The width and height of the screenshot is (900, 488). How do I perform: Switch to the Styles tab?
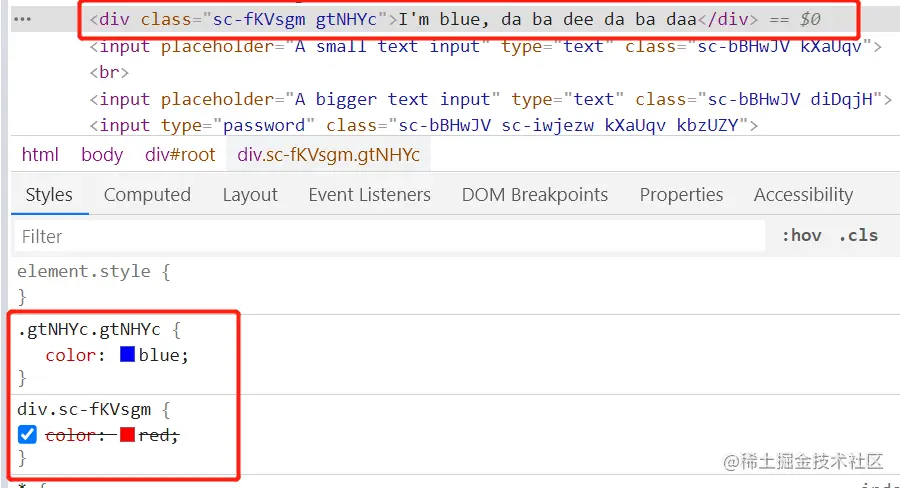[49, 195]
